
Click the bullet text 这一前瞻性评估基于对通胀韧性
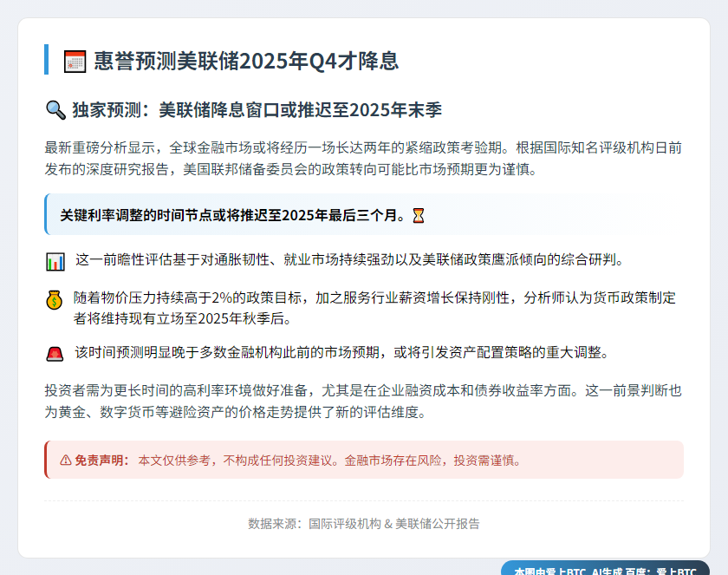pos(350,259)
